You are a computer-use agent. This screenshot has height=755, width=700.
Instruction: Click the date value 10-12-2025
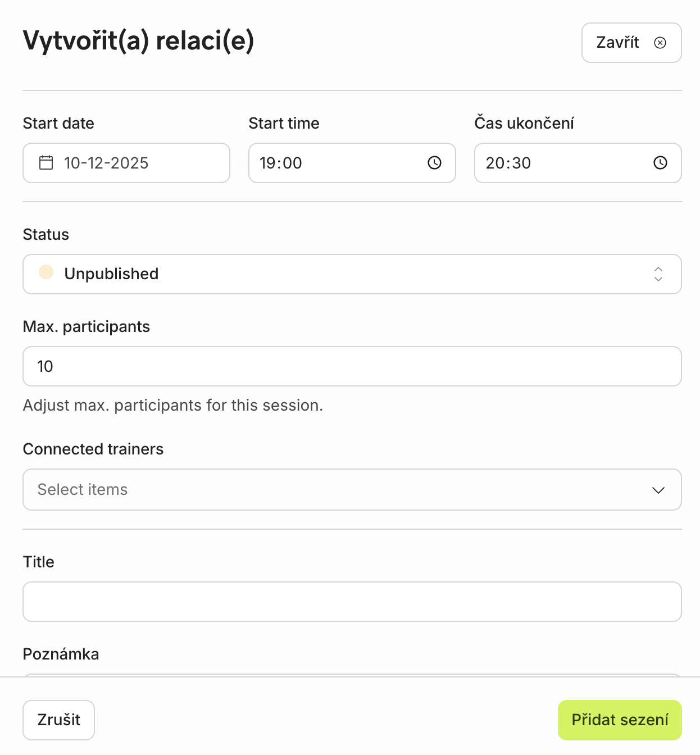tap(106, 163)
